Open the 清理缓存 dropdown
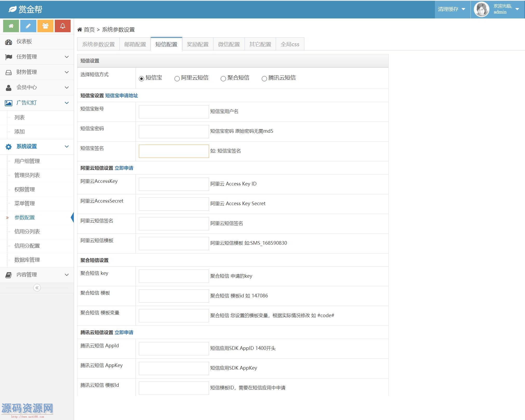525x420 pixels. pos(452,9)
